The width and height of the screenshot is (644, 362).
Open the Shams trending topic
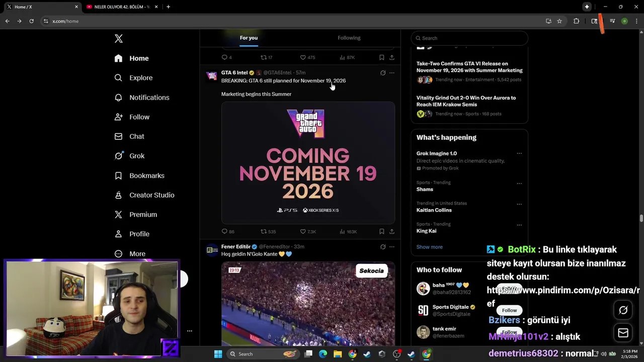425,190
